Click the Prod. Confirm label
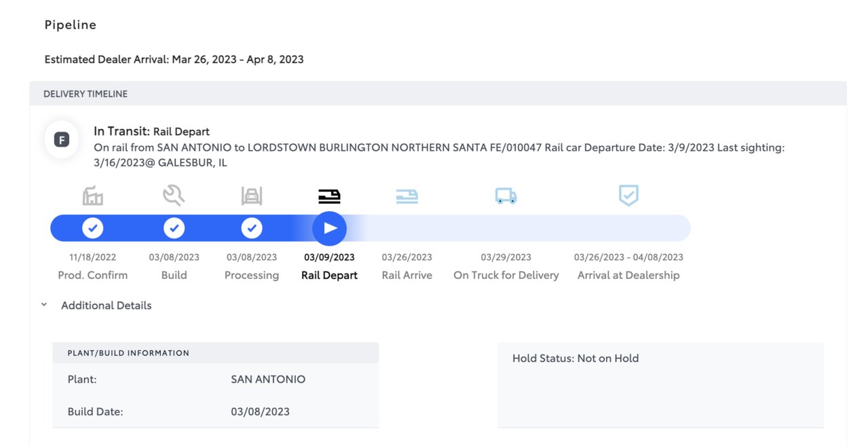The height and width of the screenshot is (446, 868). click(x=92, y=275)
